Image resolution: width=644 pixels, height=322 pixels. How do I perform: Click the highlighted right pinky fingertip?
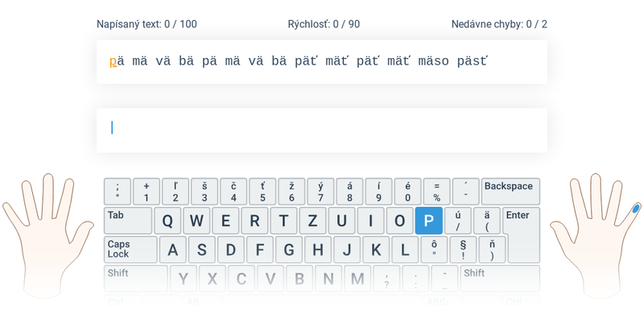636,208
